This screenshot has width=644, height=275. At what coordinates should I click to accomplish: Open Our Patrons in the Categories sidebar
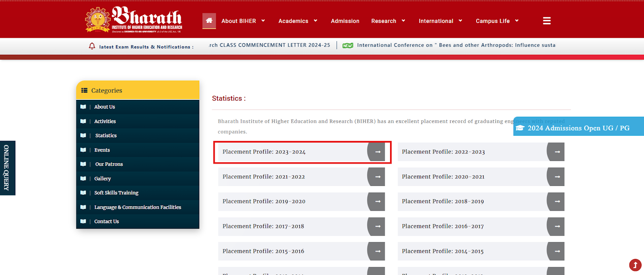[109, 164]
